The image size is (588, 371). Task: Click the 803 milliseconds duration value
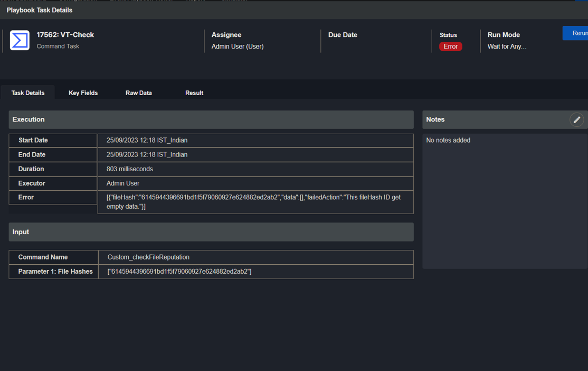click(129, 169)
